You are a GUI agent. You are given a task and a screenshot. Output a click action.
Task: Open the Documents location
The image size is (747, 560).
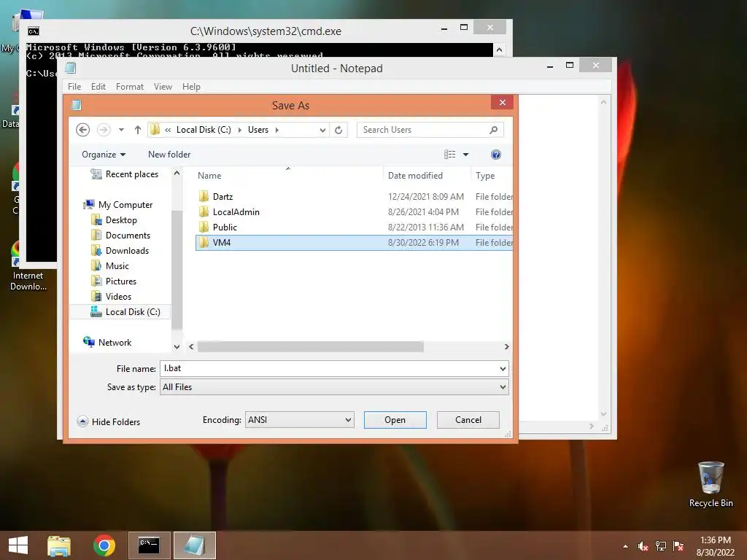pos(120,236)
